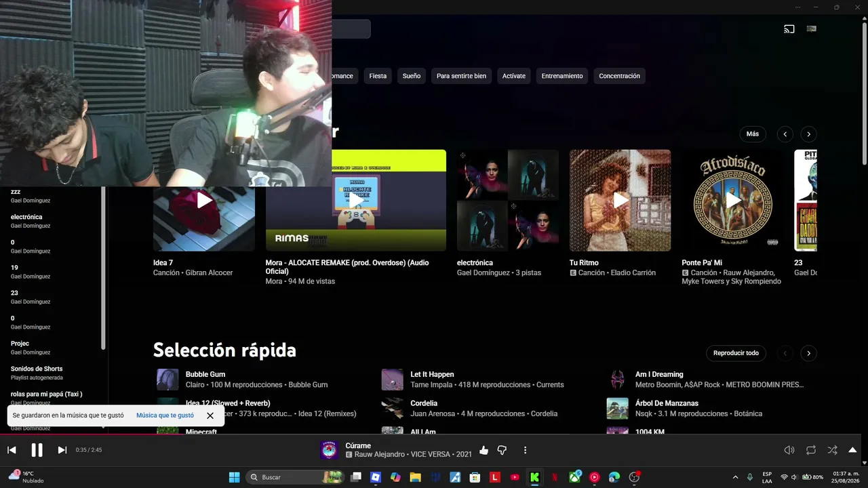Image resolution: width=868 pixels, height=488 pixels.
Task: Play the Idea 7 song card
Action: click(204, 201)
